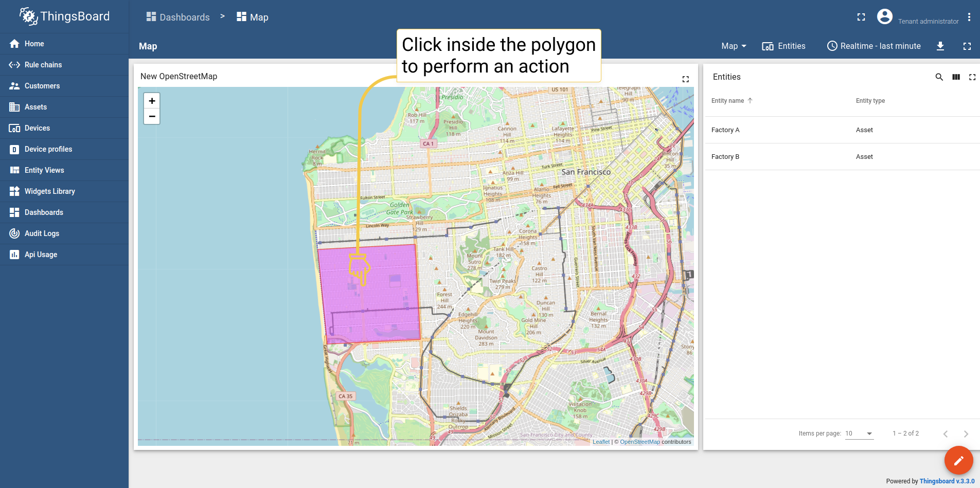Open Realtime - last minute time window
Viewport: 980px width, 488px height.
tap(874, 46)
